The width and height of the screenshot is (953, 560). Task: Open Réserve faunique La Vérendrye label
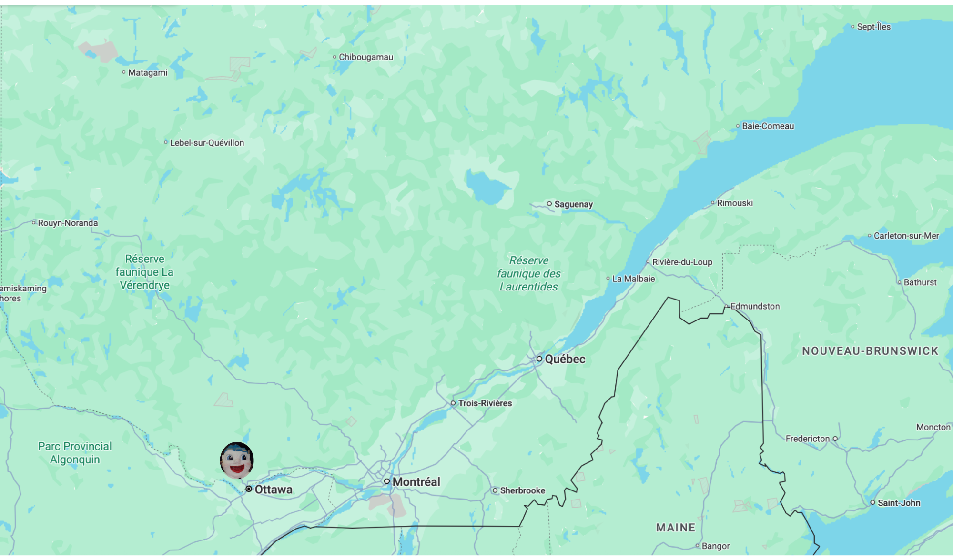pyautogui.click(x=144, y=272)
